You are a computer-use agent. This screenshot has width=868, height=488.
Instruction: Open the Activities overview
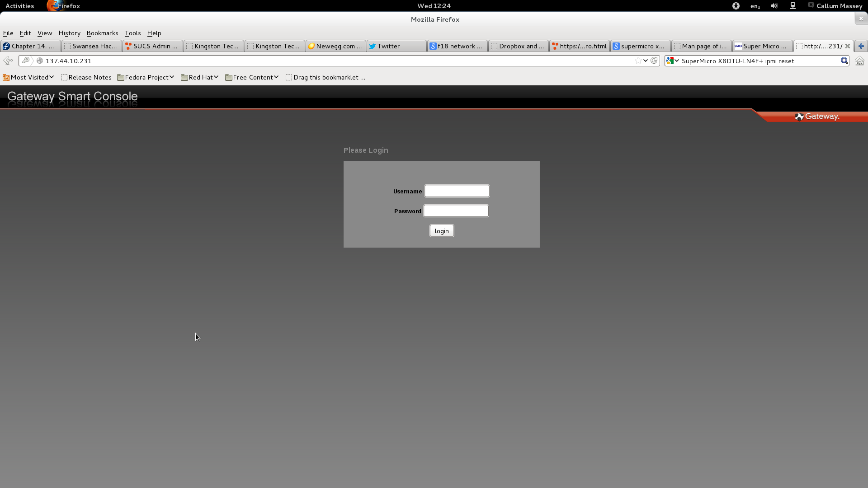point(19,6)
